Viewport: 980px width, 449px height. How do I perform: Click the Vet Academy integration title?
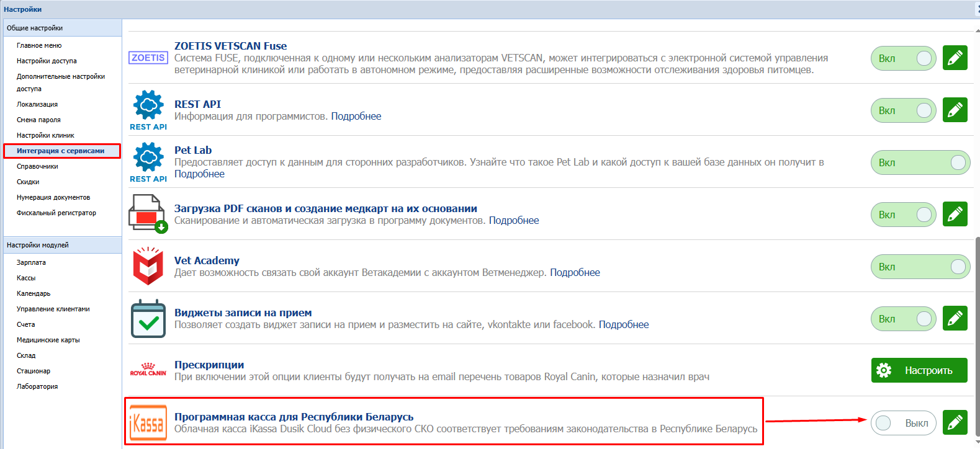(207, 260)
